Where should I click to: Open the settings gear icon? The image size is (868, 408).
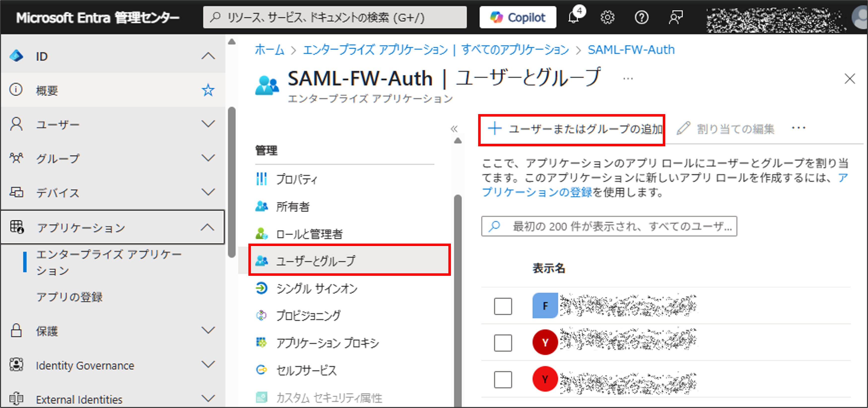pyautogui.click(x=607, y=18)
